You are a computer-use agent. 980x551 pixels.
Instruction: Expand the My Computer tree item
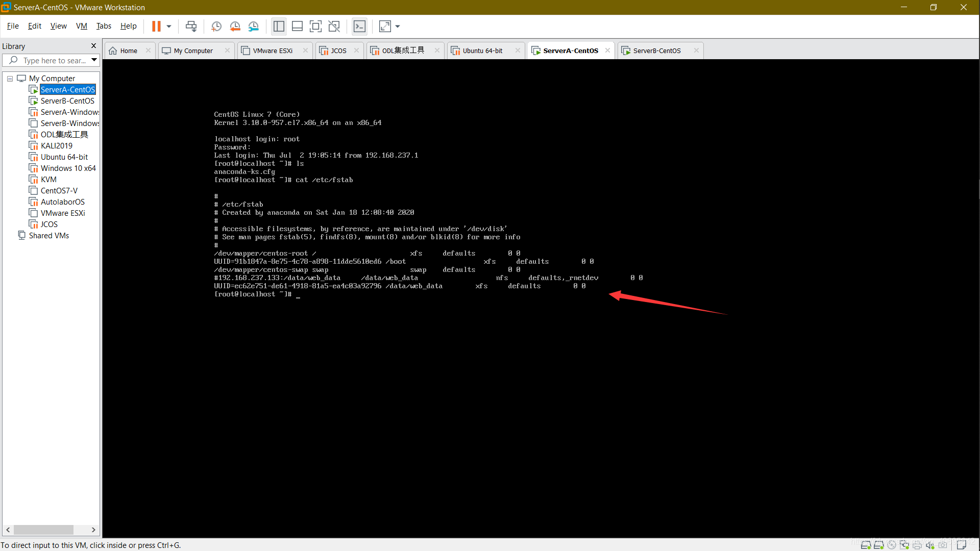10,78
